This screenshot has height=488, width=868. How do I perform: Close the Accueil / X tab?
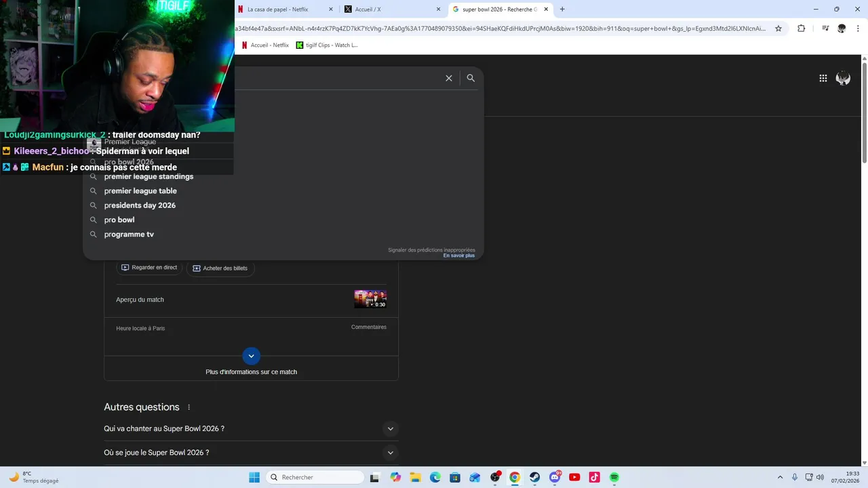coord(438,9)
